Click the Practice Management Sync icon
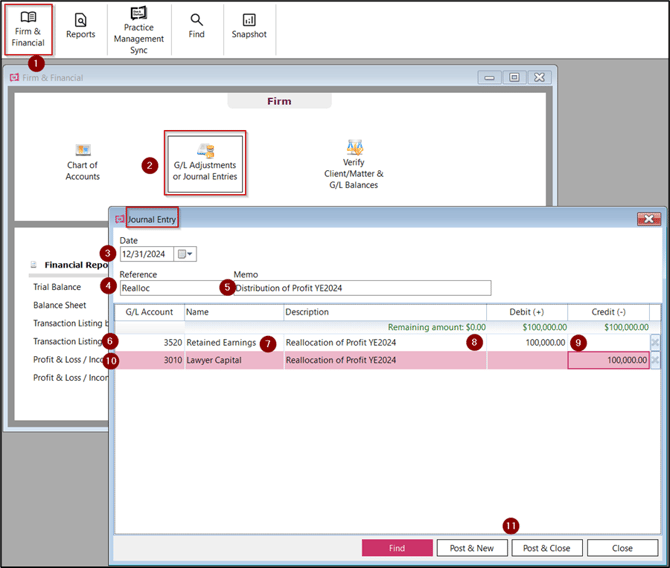 pyautogui.click(x=138, y=28)
